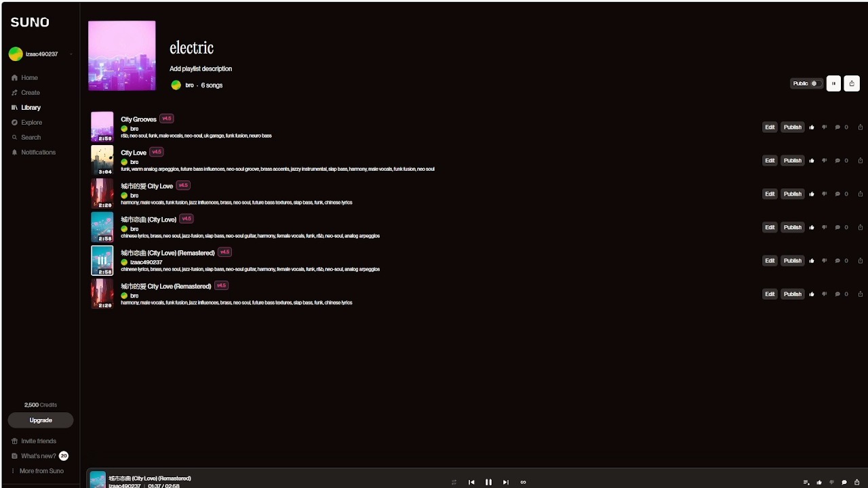Click the 2,500 Credits label
Viewport: 868px width, 488px height.
[x=41, y=405]
